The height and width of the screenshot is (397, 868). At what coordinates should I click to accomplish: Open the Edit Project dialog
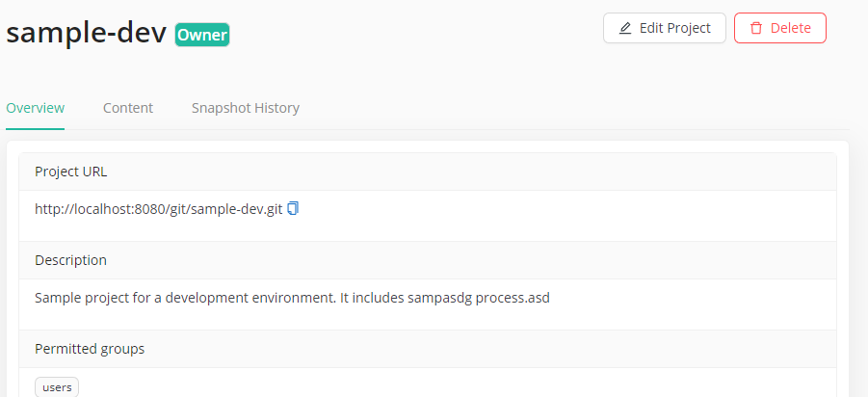(x=664, y=28)
